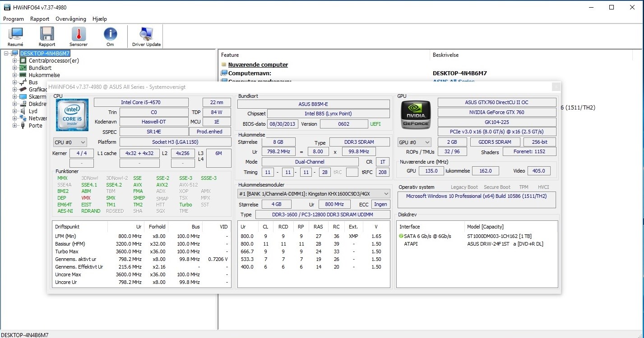644x338 pixels.
Task: Open the GPU #0 selector dropdown
Action: (414, 142)
